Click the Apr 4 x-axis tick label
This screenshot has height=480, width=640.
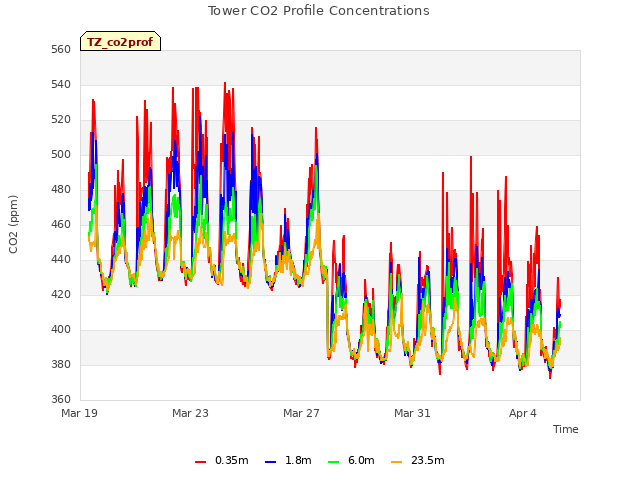523,413
